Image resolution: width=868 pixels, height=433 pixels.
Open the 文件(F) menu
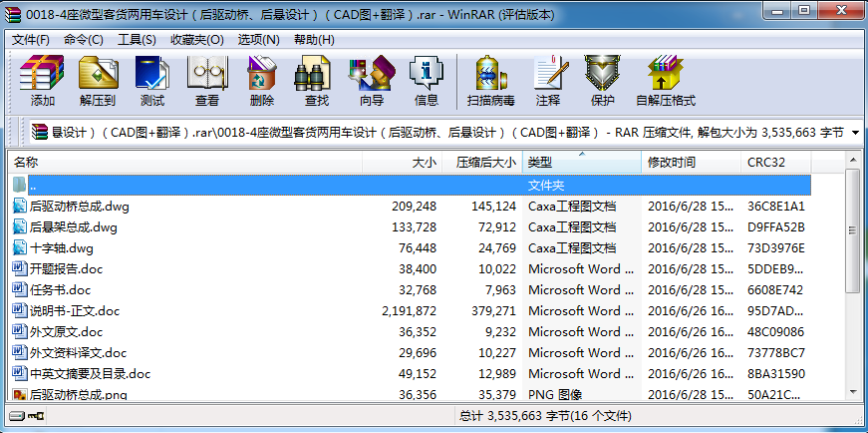(x=31, y=40)
